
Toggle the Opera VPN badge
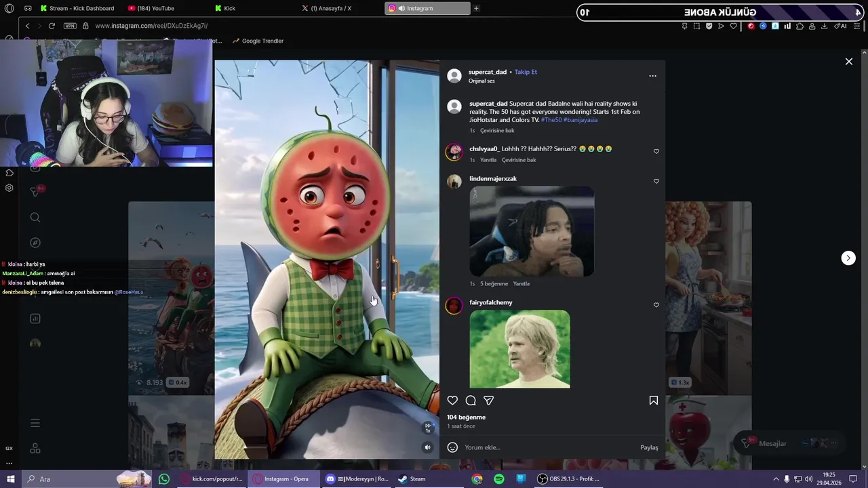pos(70,26)
